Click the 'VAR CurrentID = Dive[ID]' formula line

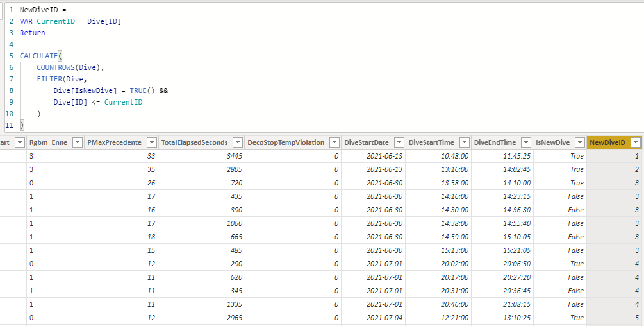70,21
